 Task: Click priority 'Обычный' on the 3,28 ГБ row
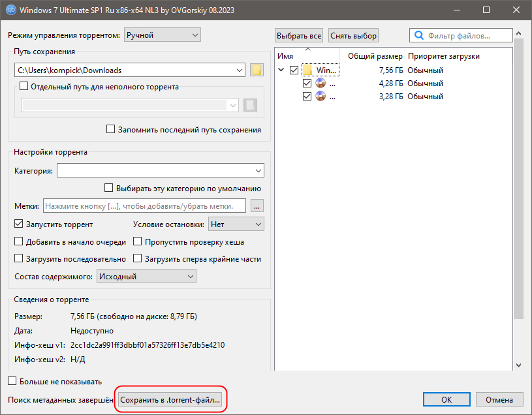point(425,97)
